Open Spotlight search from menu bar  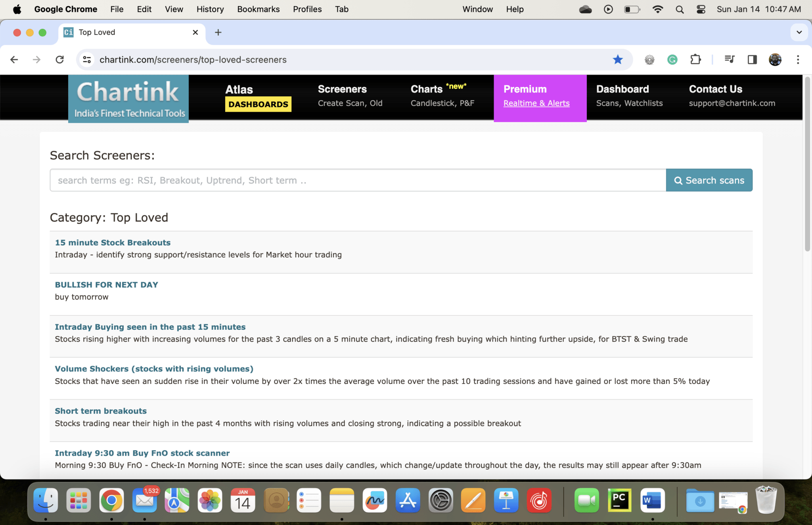[680, 9]
